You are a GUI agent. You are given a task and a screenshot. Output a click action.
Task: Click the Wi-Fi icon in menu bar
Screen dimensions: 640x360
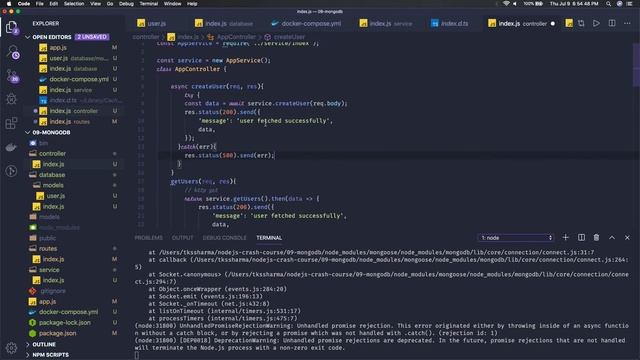coord(506,4)
